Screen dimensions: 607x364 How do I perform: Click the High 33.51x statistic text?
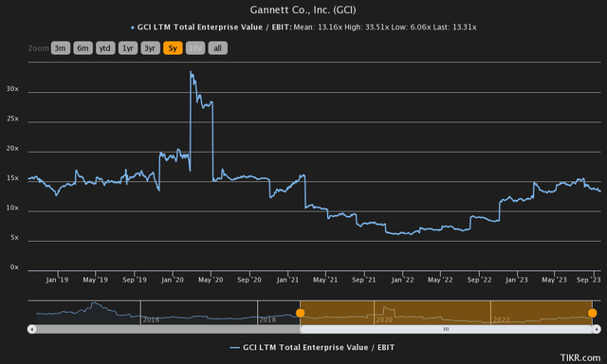367,27
